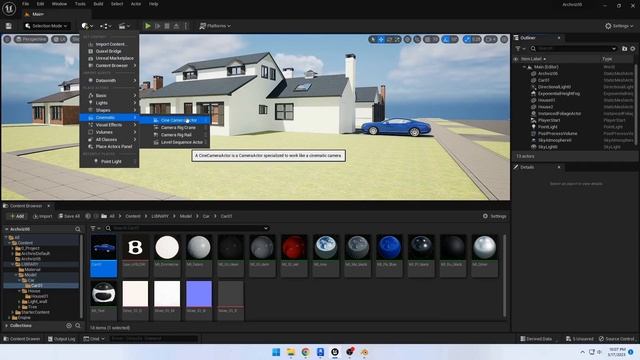Select the House01 folder in the tree
The height and width of the screenshot is (360, 640).
(x=40, y=296)
